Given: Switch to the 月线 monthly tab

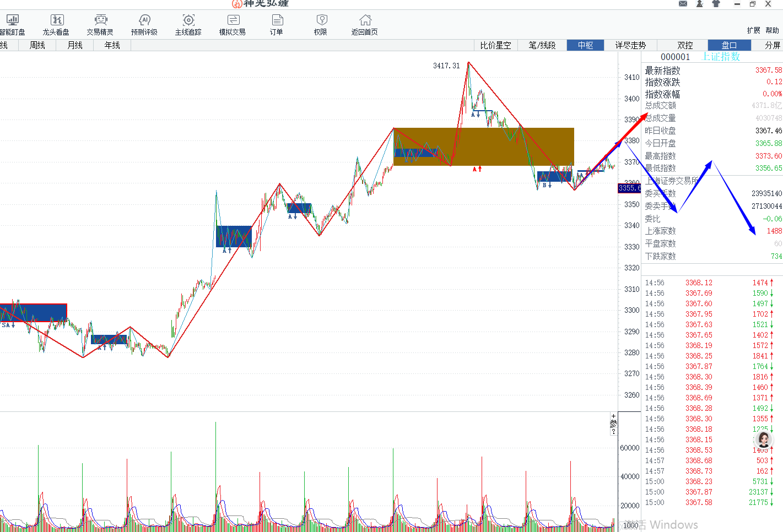Looking at the screenshot, I should 75,45.
